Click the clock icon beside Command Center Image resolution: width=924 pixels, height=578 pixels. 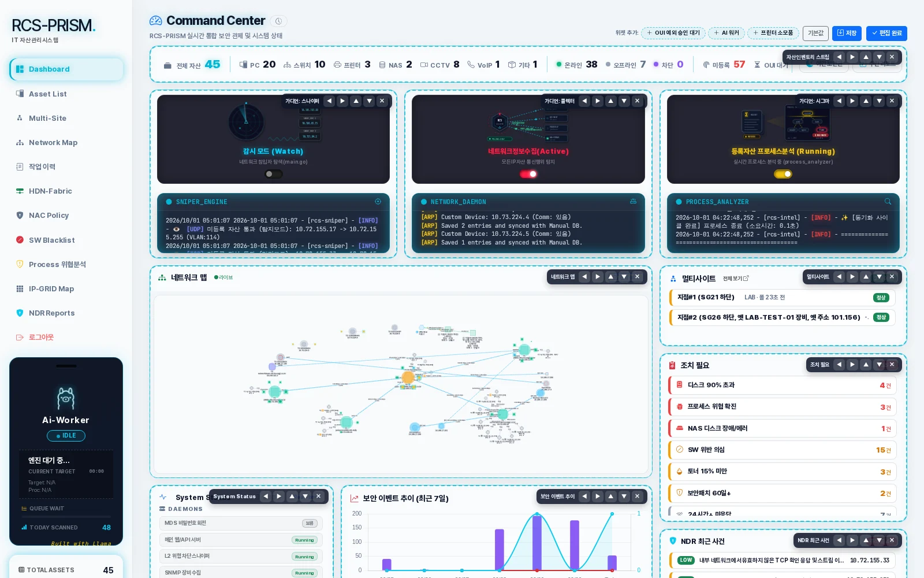pyautogui.click(x=278, y=21)
